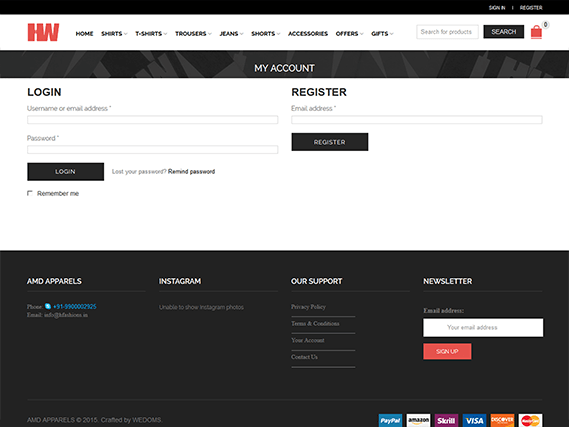
Task: Click the Skype phone icon in footer
Action: [48, 306]
